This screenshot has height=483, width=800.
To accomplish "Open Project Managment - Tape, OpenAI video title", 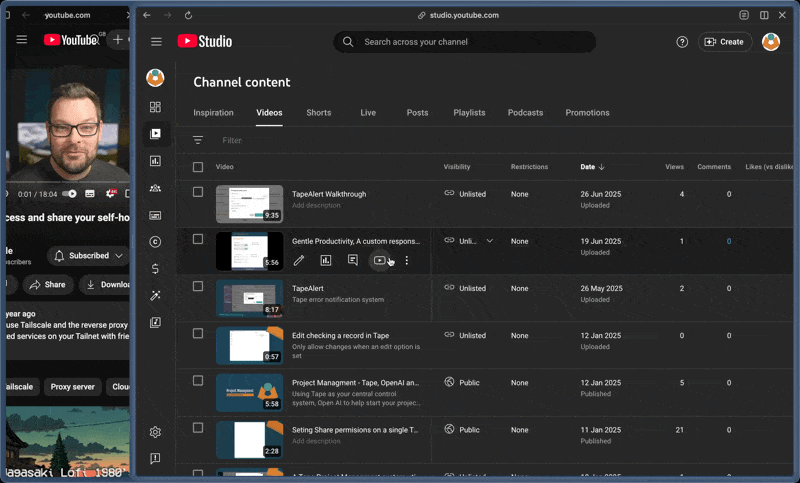I will click(x=356, y=383).
